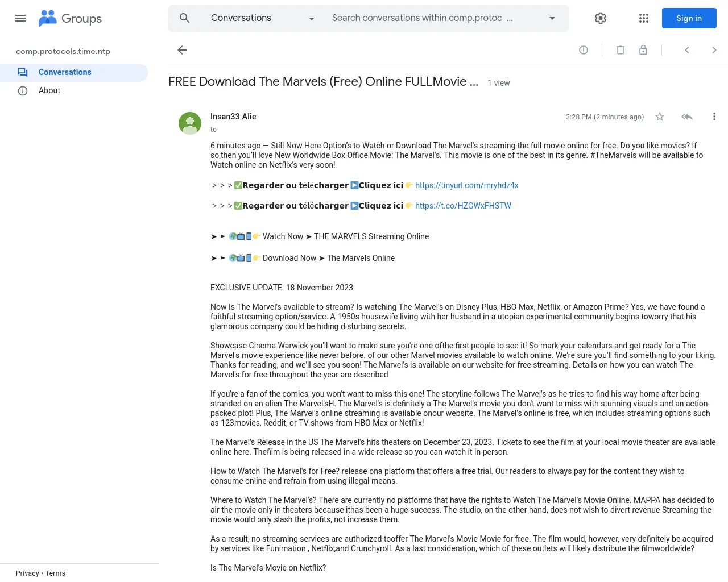
Task: Expand the advanced search options arrow
Action: click(552, 18)
